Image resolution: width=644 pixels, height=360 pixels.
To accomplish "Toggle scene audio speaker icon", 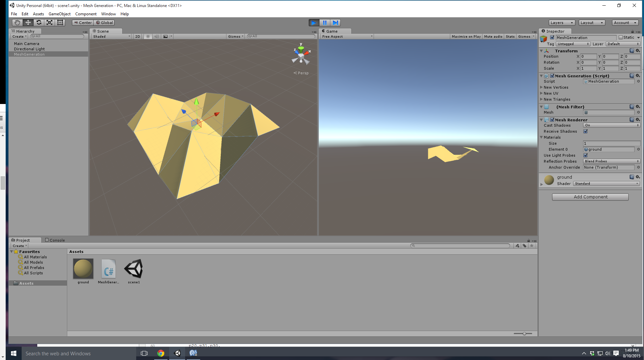I will click(157, 36).
